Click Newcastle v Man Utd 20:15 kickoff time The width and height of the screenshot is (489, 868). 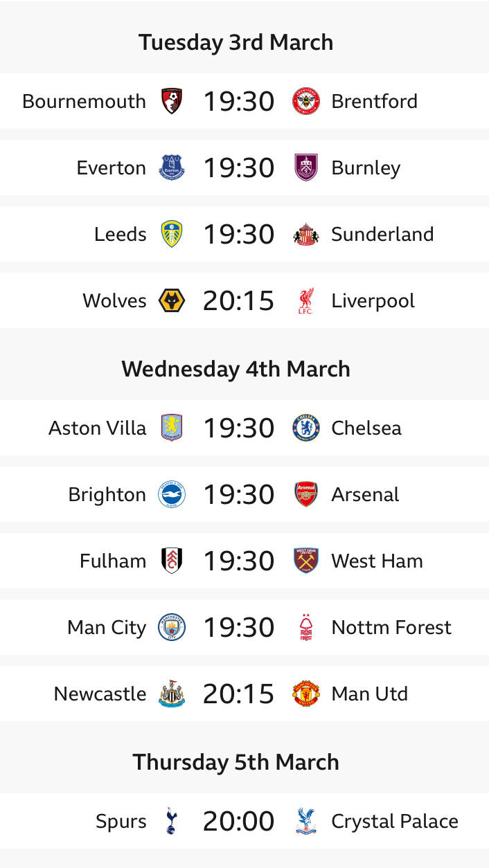pos(238,694)
